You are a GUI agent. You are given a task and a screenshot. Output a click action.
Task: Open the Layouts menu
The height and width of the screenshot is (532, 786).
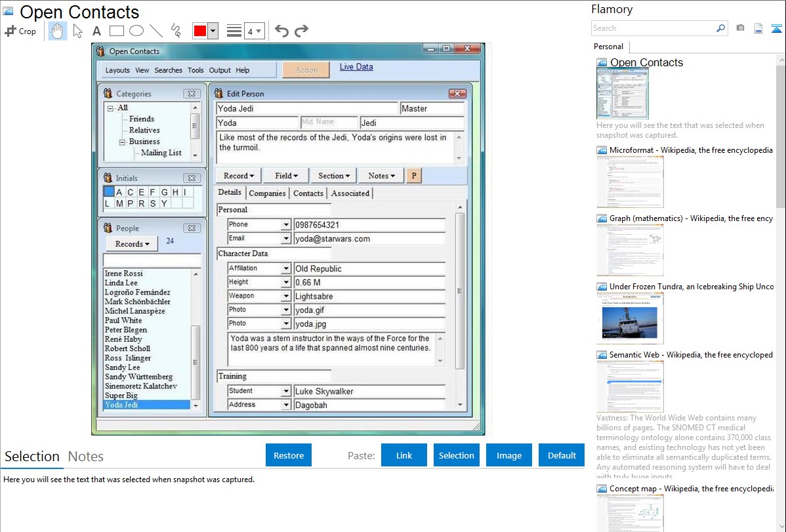coord(117,70)
